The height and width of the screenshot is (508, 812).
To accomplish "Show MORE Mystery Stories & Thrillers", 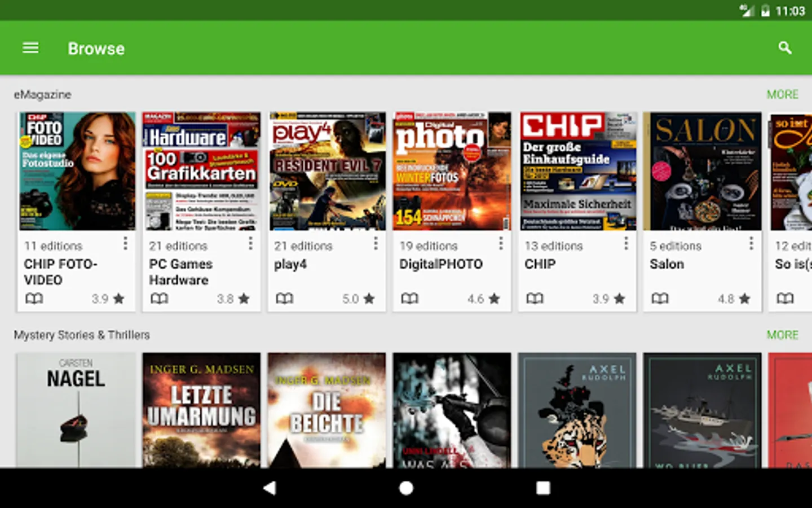I will 782,335.
